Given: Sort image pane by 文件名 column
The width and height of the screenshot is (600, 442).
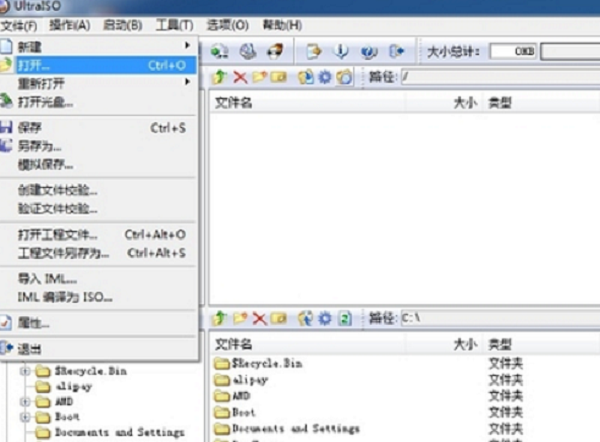Looking at the screenshot, I should coord(307,103).
